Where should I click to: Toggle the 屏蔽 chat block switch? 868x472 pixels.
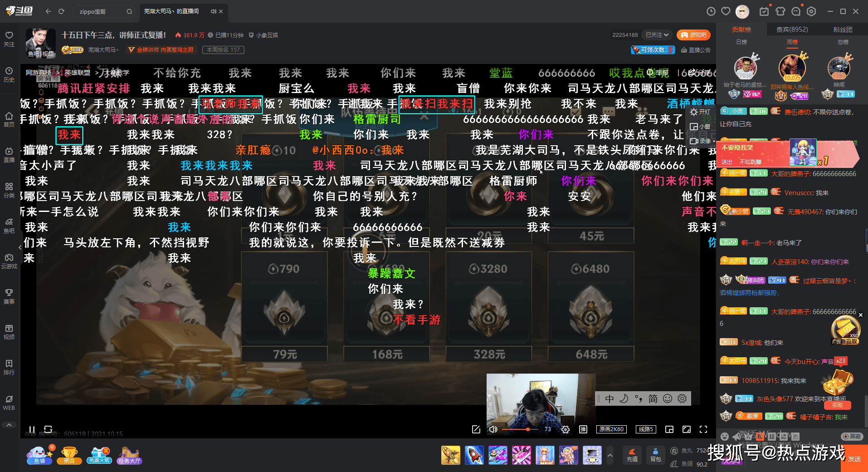[852, 436]
